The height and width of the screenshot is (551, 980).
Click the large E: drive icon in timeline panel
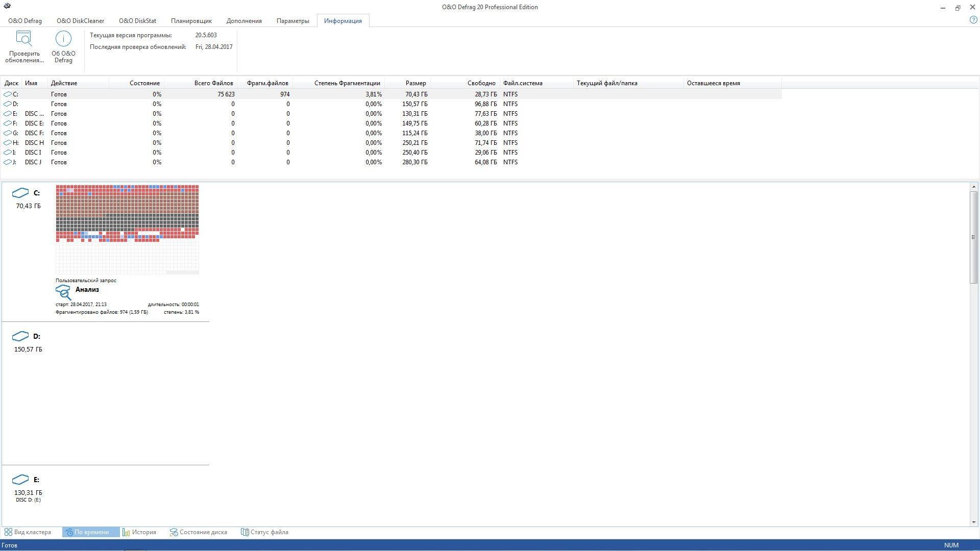coord(20,480)
